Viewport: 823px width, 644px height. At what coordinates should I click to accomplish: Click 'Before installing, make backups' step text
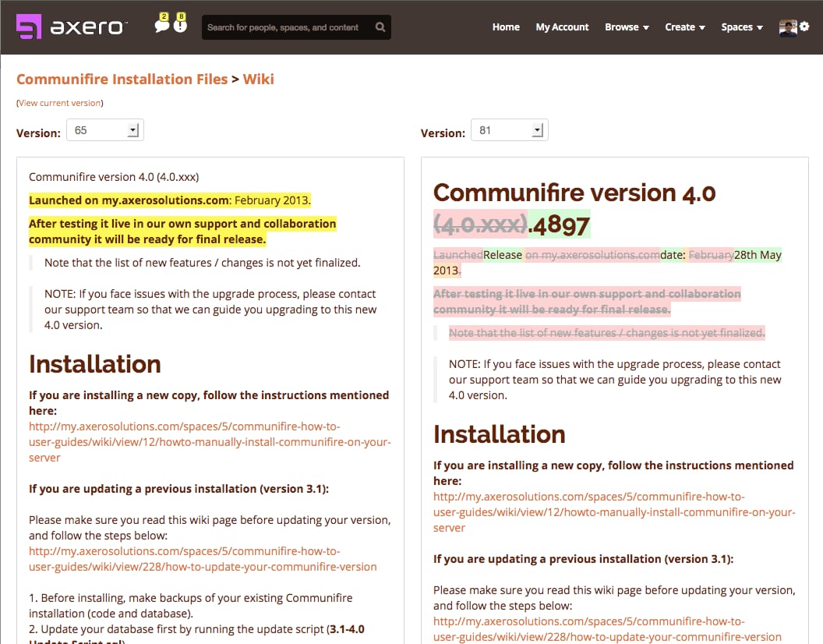(190, 606)
